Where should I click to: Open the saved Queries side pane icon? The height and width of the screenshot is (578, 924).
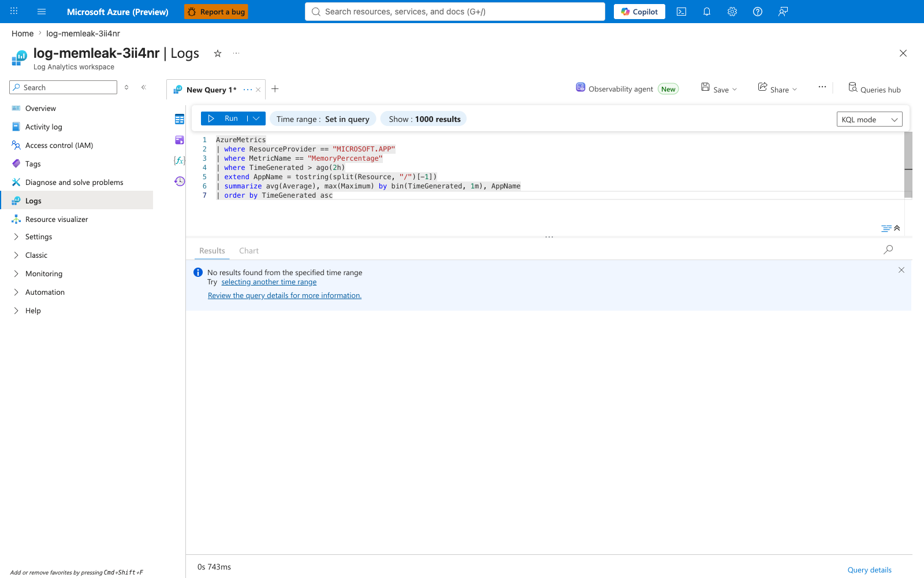(180, 140)
